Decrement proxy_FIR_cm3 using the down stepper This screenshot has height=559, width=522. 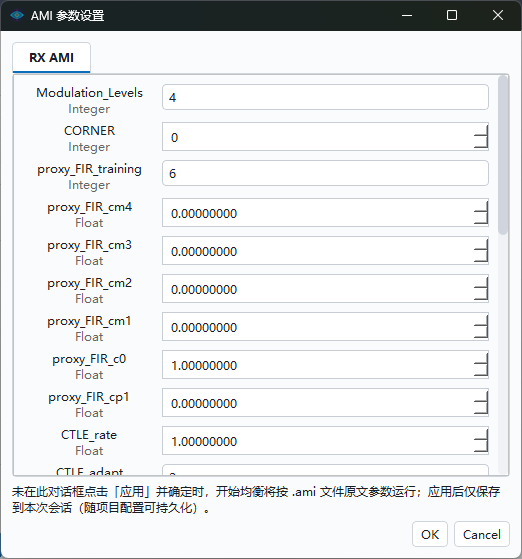pyautogui.click(x=481, y=257)
